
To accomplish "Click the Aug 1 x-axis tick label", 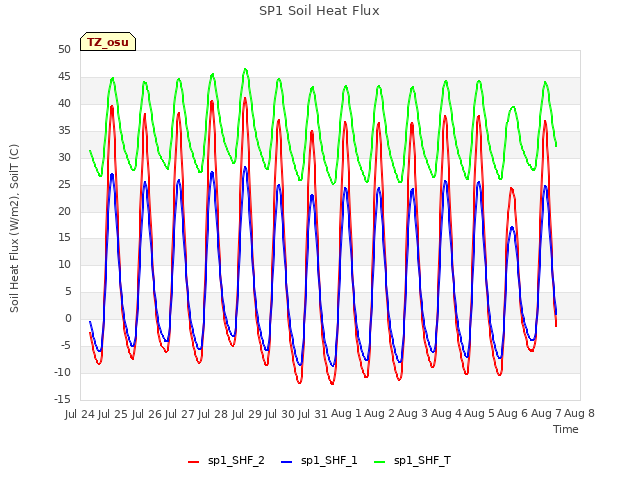I will pos(346,413).
